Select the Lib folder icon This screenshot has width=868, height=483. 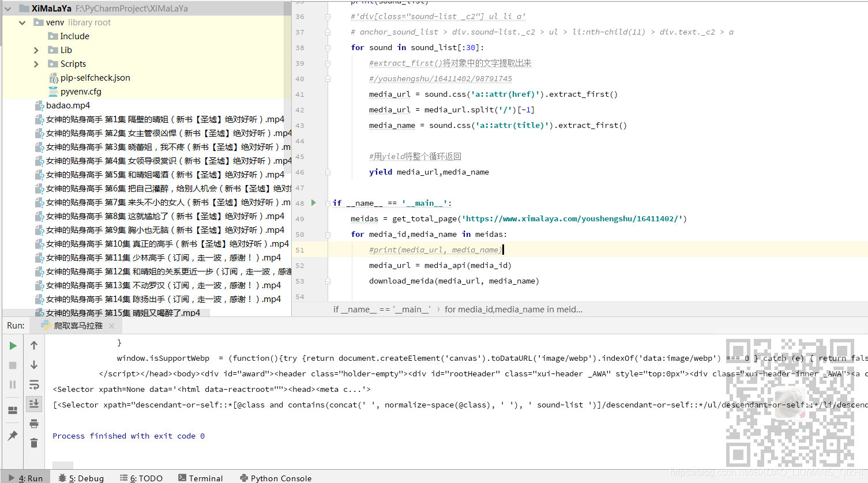click(53, 50)
